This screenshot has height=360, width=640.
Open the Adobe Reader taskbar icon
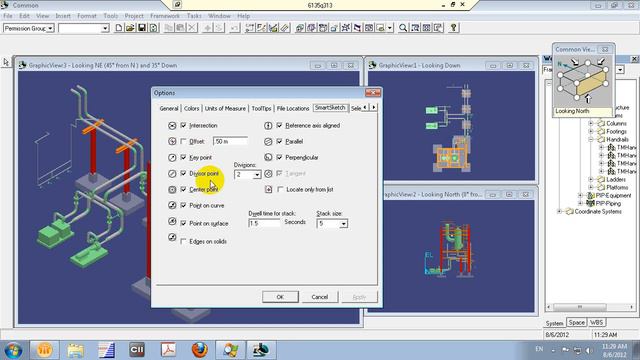pos(168,350)
